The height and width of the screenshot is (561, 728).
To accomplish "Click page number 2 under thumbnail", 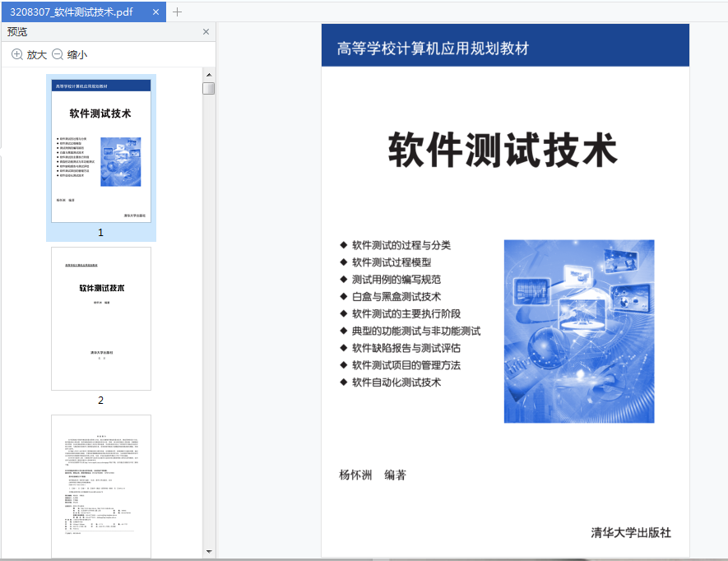I will (x=100, y=401).
